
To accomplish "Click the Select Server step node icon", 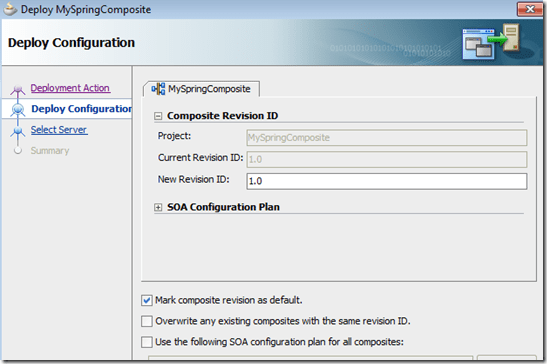I will pos(18,131).
